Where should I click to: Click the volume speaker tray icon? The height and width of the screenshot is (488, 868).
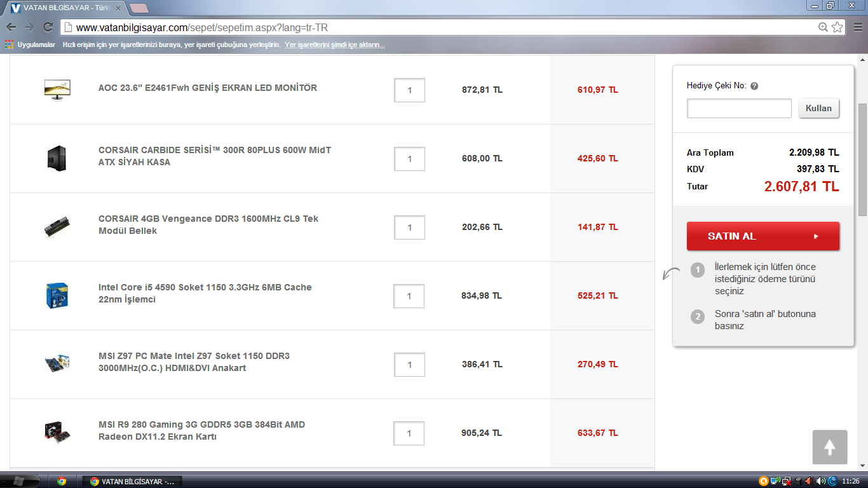click(x=820, y=481)
